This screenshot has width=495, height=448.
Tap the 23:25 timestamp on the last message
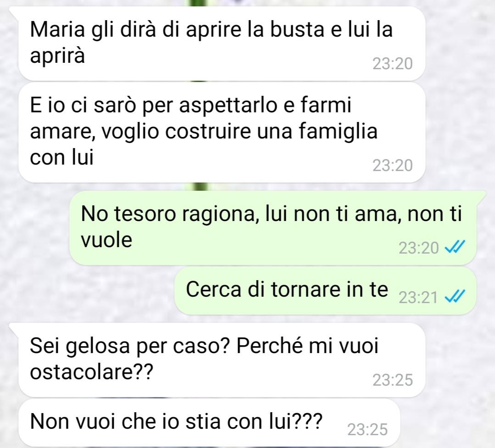point(367,430)
